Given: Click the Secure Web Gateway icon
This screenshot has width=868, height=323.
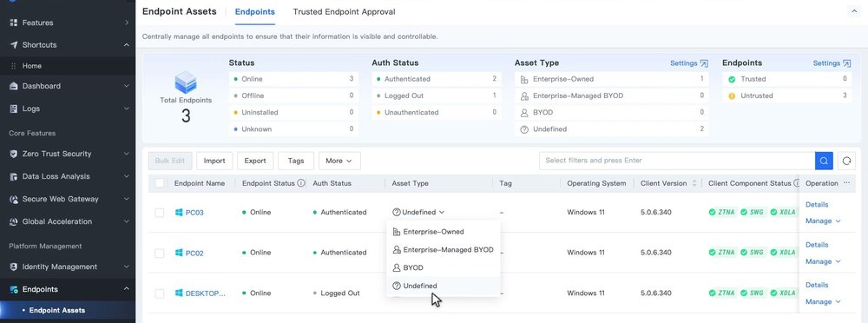Looking at the screenshot, I should [14, 199].
